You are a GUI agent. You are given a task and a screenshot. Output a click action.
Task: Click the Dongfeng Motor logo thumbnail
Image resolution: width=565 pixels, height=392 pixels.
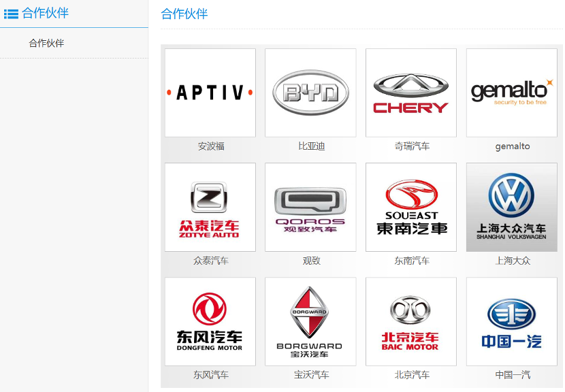(x=210, y=321)
